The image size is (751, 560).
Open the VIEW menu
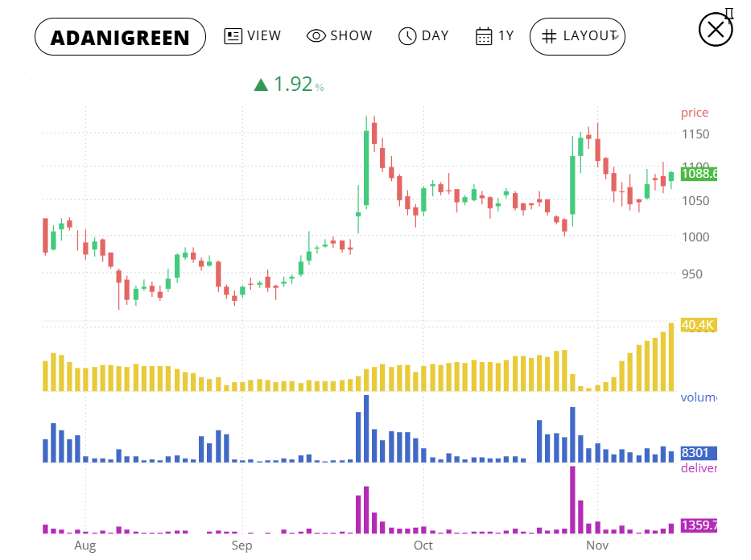[x=253, y=35]
